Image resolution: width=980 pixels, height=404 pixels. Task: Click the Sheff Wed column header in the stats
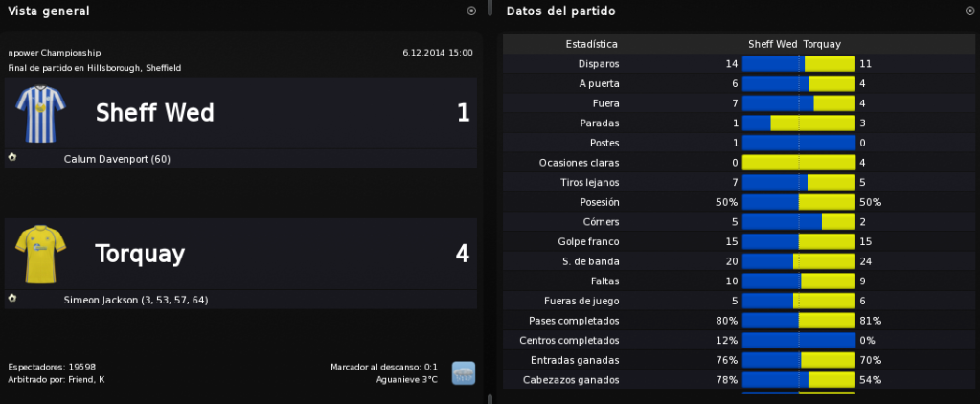tap(772, 44)
